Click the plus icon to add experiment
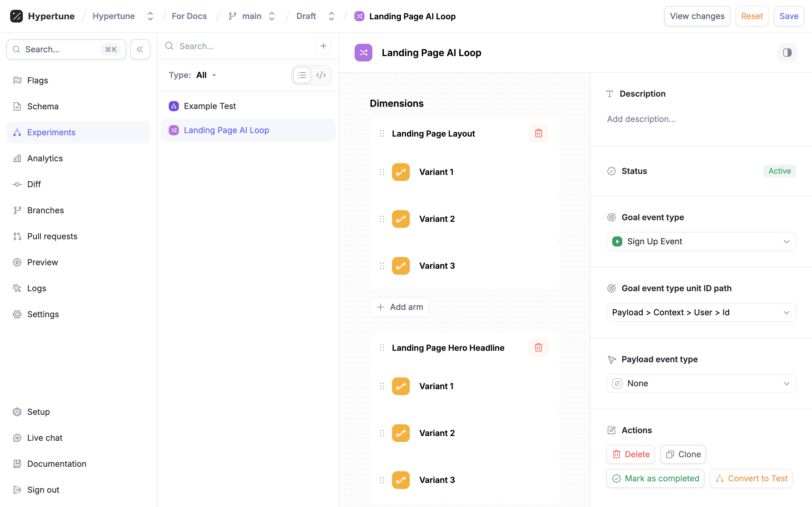Screen dimensions: 812x507 pos(323,46)
